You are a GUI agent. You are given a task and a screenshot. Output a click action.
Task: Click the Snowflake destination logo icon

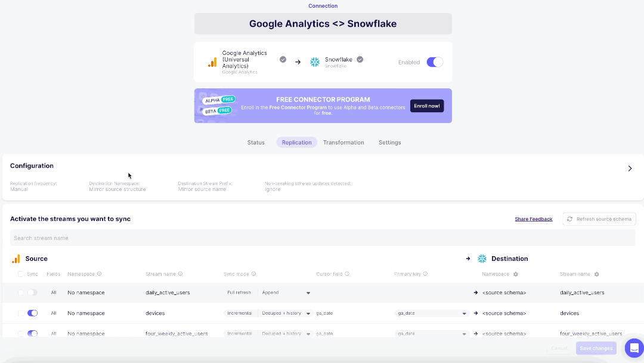click(315, 62)
